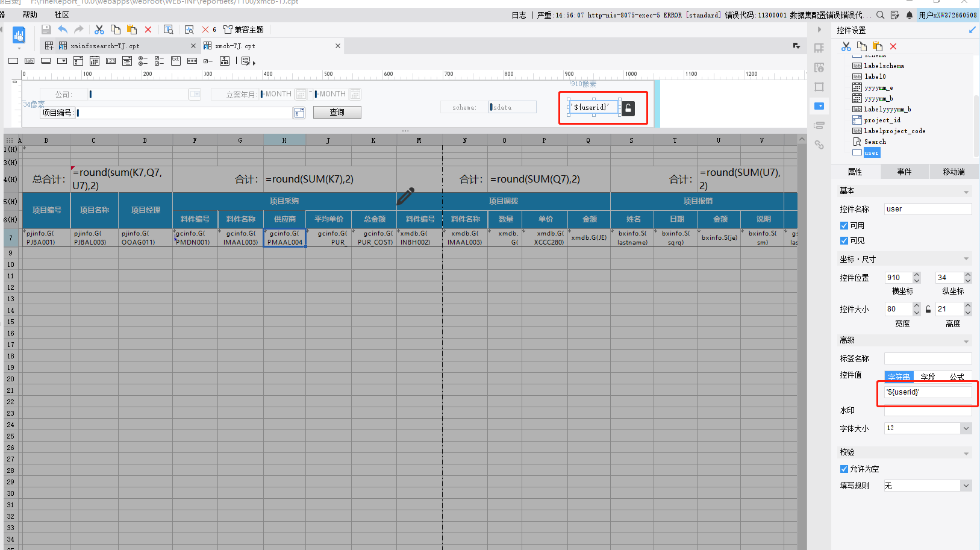Click the scissors cut icon in main toolbar
The height and width of the screenshot is (550, 980).
pos(99,30)
